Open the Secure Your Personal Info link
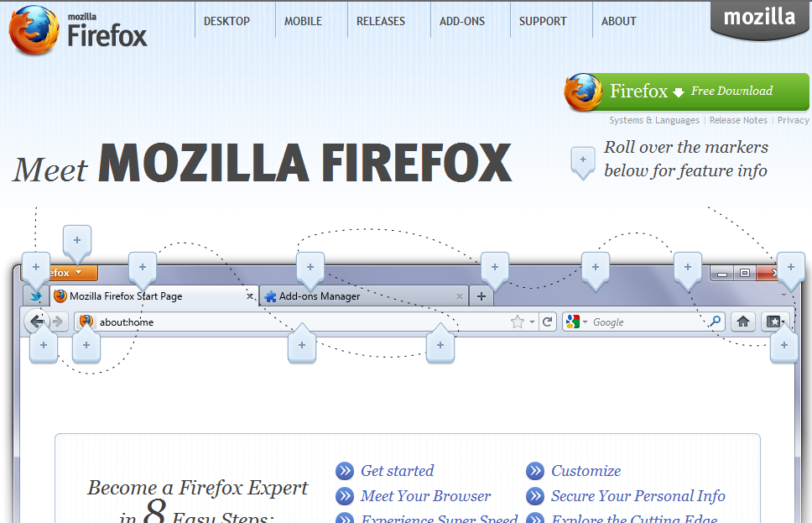The width and height of the screenshot is (812, 523). pyautogui.click(x=638, y=496)
